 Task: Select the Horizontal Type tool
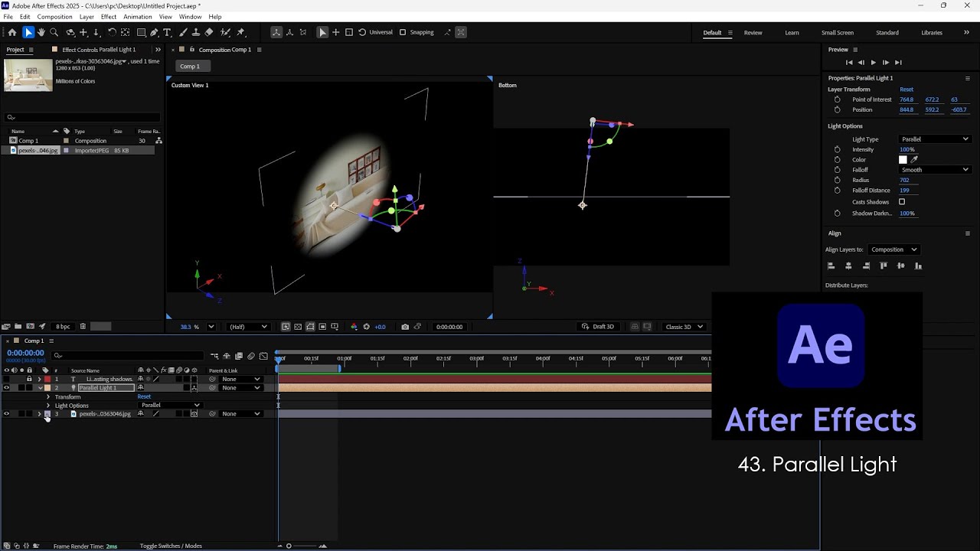click(x=167, y=32)
